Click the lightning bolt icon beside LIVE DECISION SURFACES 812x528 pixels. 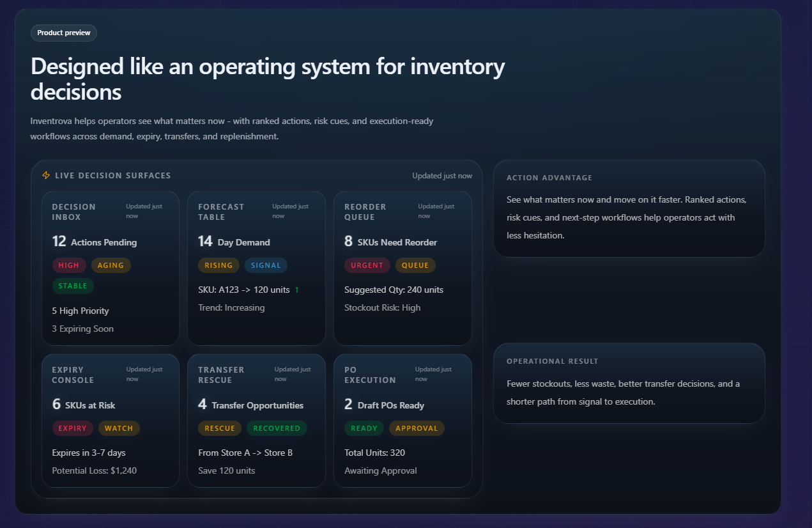coord(45,175)
